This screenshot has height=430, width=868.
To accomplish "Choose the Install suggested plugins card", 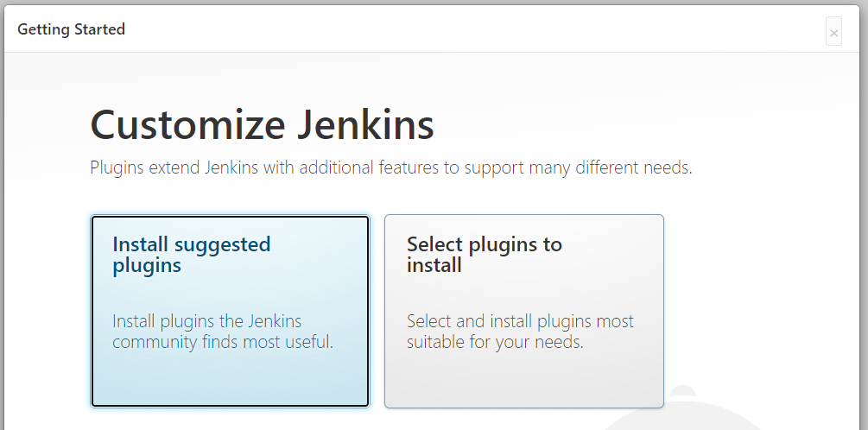I will coord(230,311).
